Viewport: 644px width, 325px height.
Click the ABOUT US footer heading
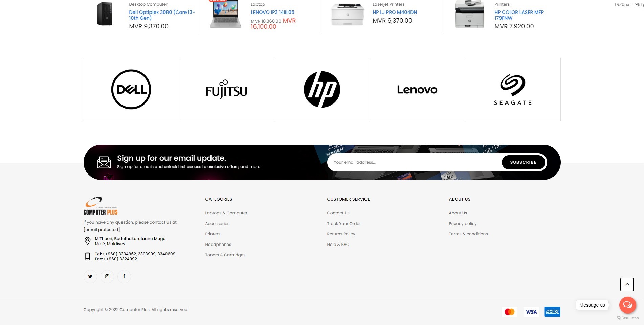pyautogui.click(x=460, y=199)
